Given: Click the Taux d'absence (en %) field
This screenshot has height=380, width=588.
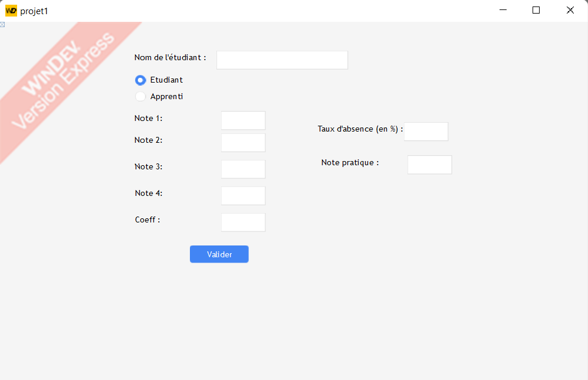Looking at the screenshot, I should pyautogui.click(x=425, y=131).
